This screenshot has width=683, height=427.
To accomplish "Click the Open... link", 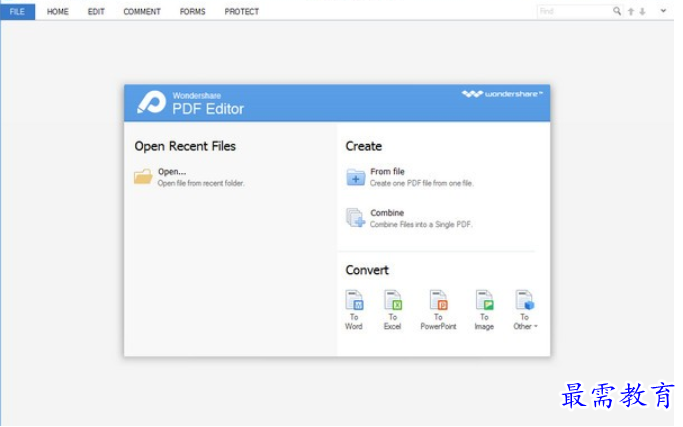I will (172, 172).
